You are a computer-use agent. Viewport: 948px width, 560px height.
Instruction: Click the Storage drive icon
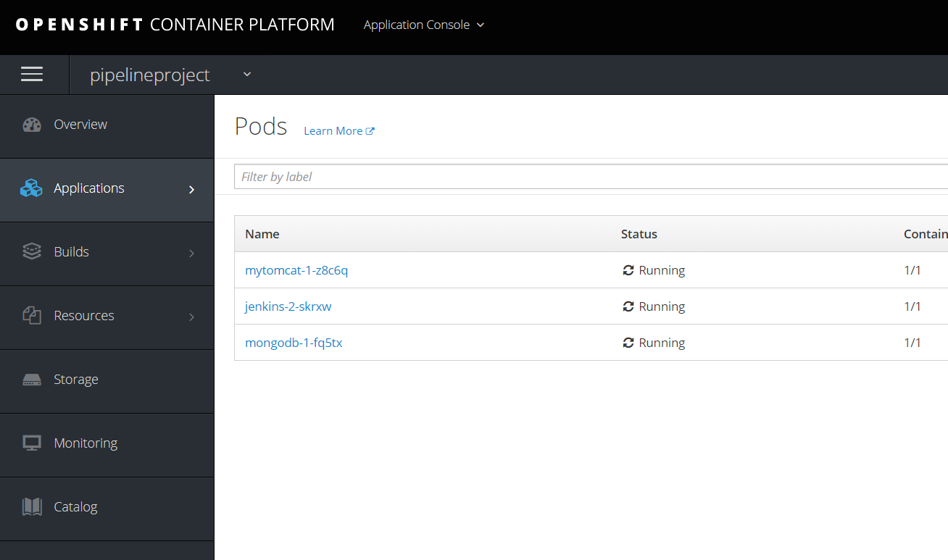click(x=32, y=380)
